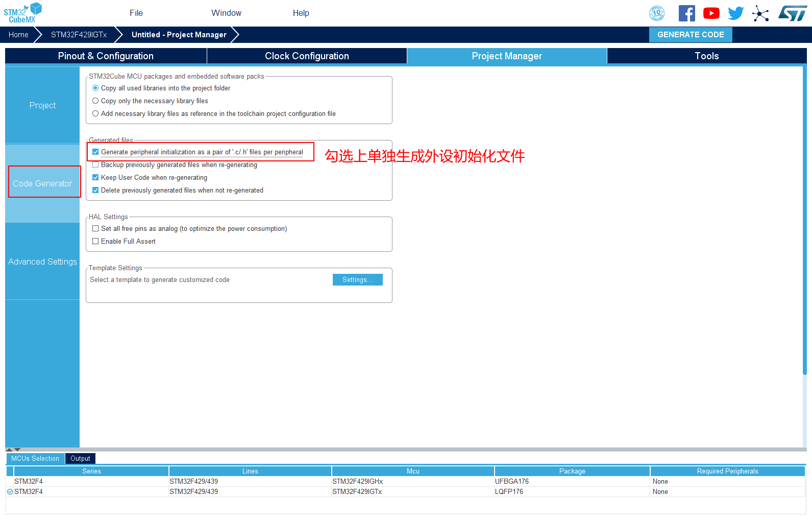Sort table by Mcu column header
This screenshot has width=812, height=520.
coord(413,471)
